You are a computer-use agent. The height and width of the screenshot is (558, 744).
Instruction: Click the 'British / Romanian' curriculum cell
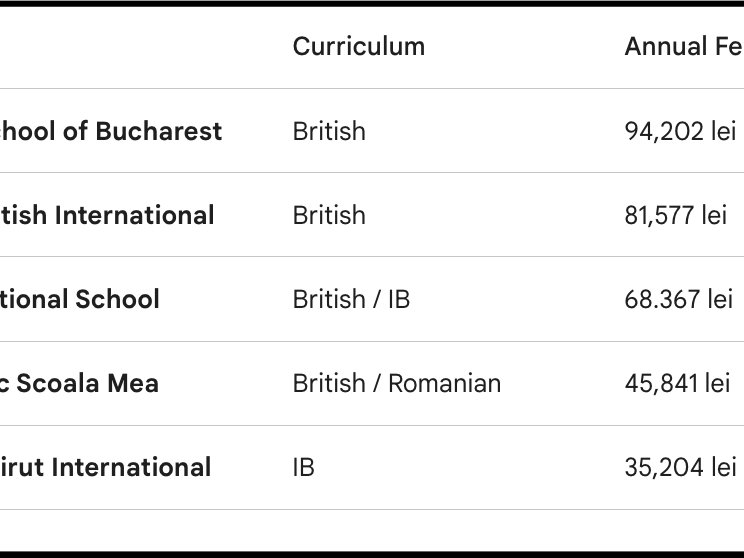(x=396, y=383)
